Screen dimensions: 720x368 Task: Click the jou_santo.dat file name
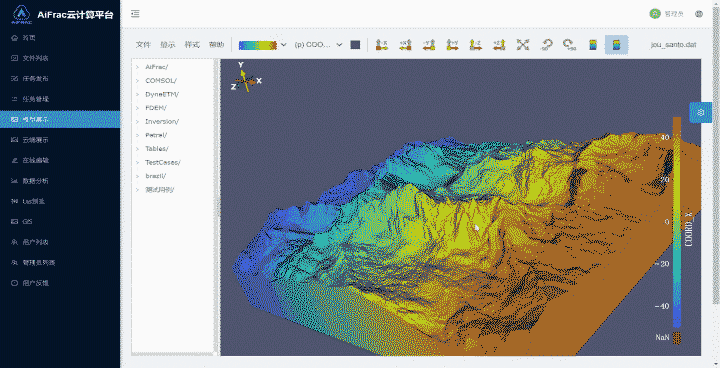click(673, 45)
